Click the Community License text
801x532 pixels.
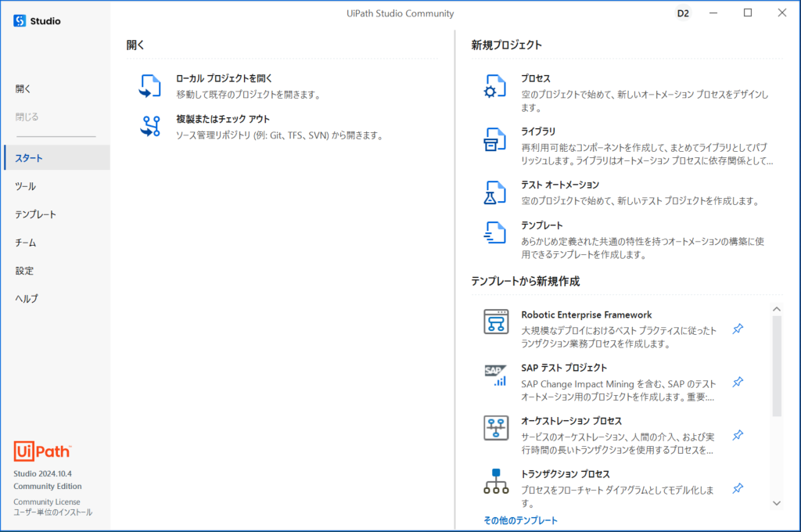tap(47, 501)
